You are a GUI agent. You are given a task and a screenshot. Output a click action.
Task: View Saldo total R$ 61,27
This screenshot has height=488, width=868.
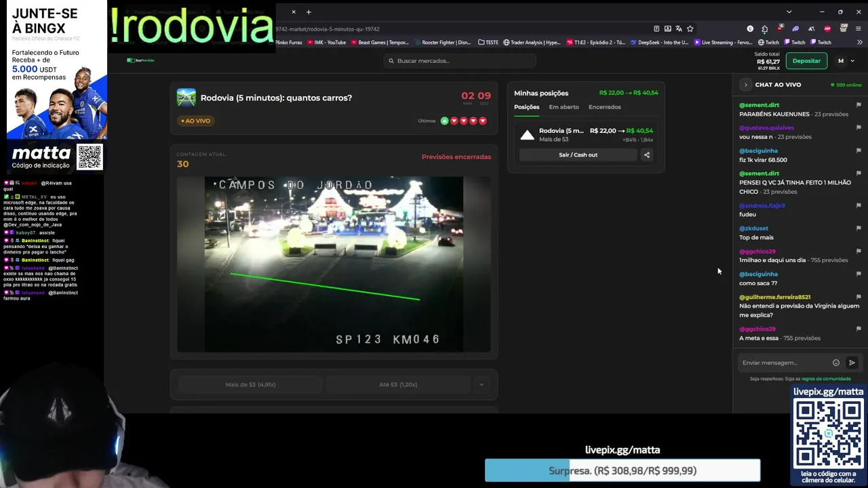[x=768, y=60]
